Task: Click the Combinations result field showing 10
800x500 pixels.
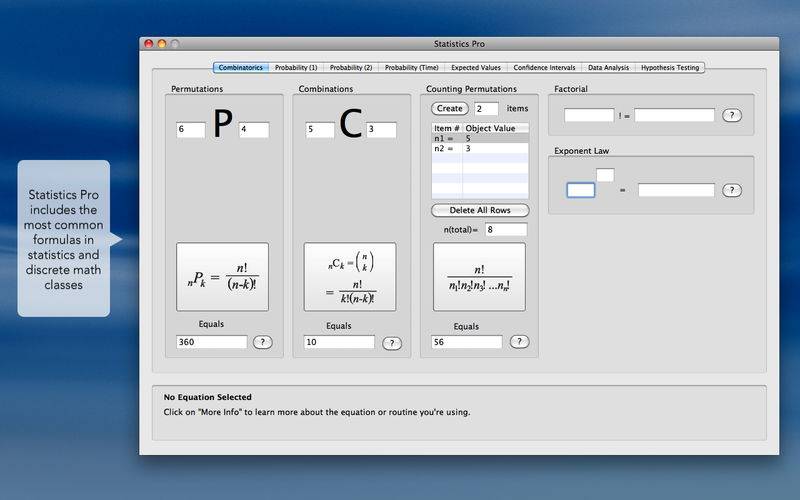Action: pyautogui.click(x=339, y=342)
